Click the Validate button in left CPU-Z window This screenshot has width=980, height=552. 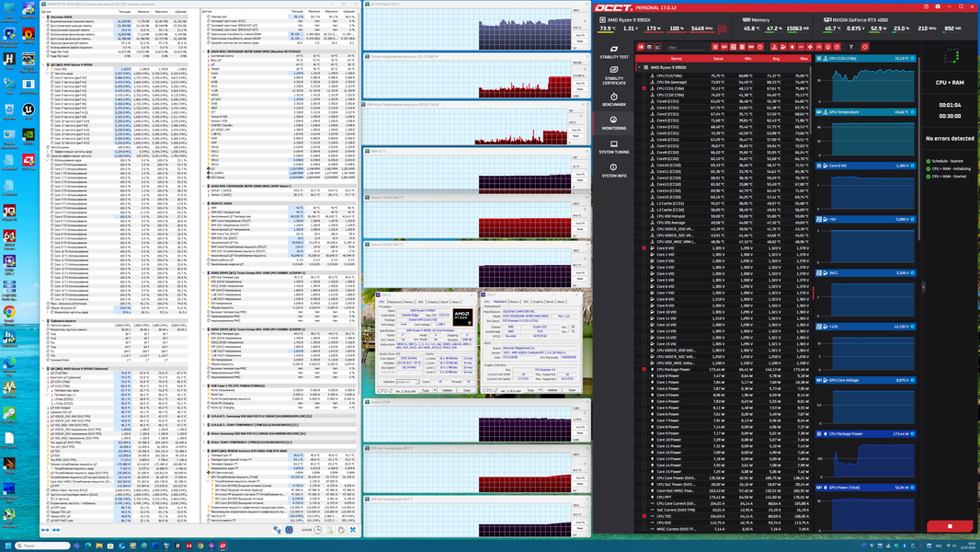447,390
